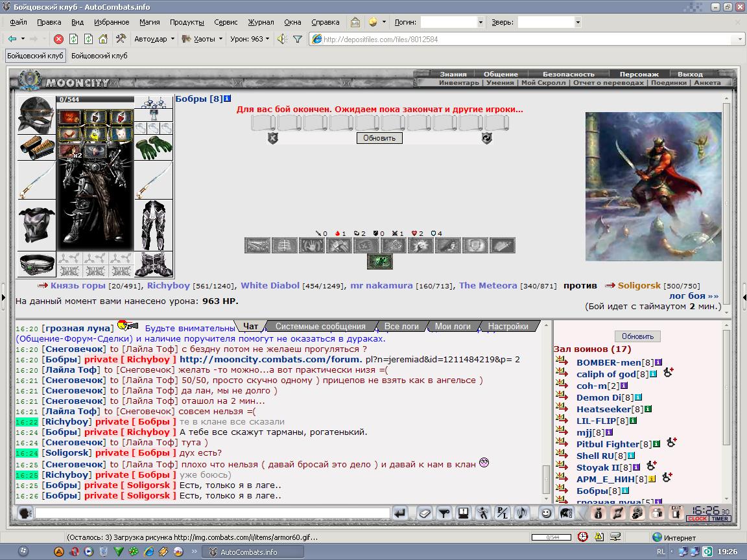Click the eraser clear chat icon
Image resolution: width=747 pixels, height=560 pixels.
pos(425,513)
